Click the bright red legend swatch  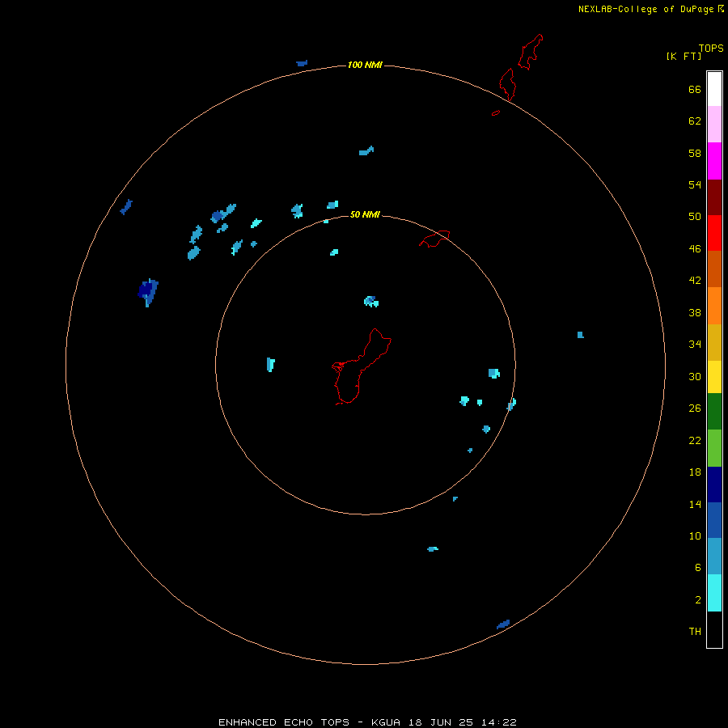tap(714, 233)
